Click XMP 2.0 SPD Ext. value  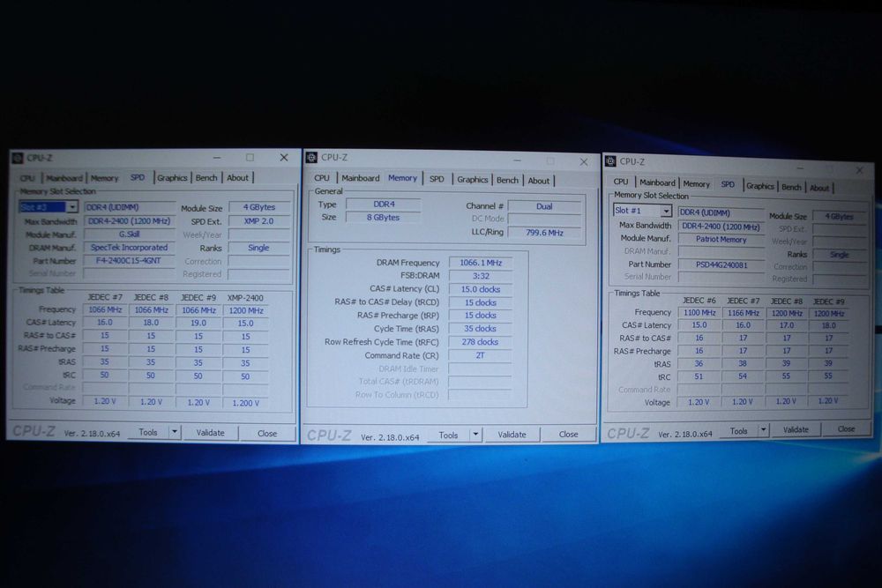click(258, 221)
